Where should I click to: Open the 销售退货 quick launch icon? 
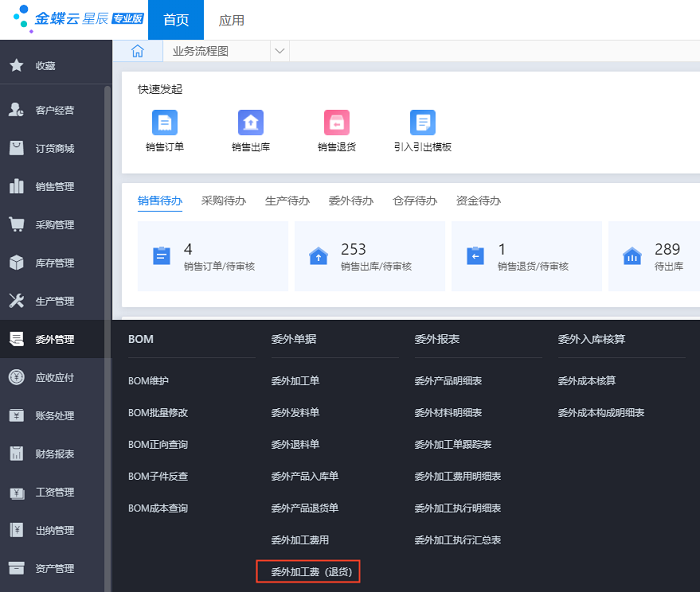(x=336, y=123)
